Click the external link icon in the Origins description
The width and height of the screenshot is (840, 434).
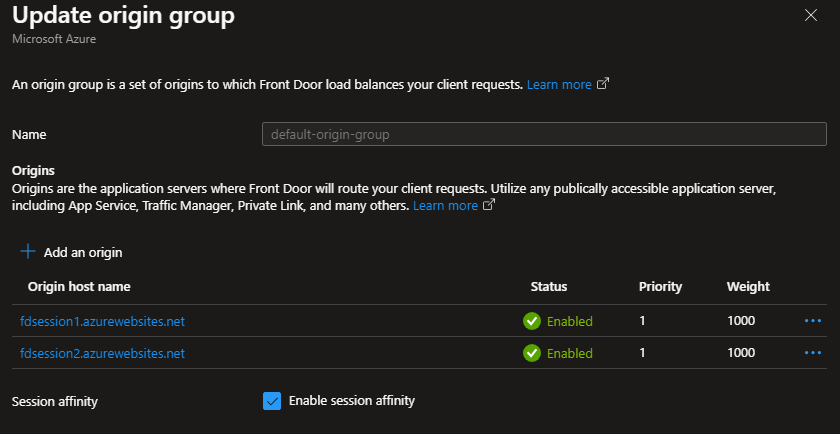pyautogui.click(x=489, y=205)
